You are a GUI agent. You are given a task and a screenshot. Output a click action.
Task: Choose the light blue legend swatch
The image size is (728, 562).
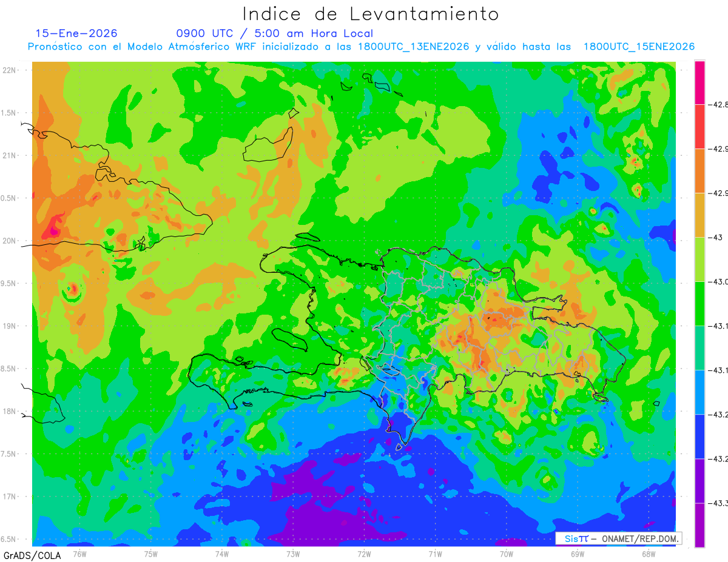(x=699, y=392)
